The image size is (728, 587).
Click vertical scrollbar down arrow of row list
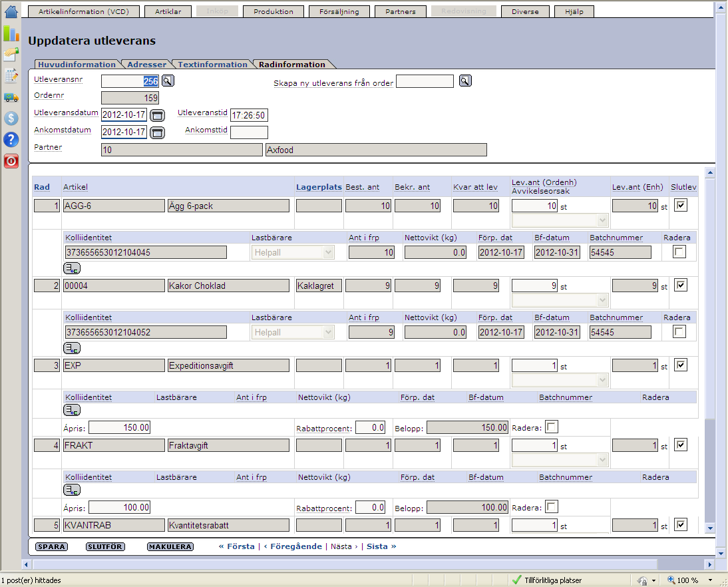(710, 528)
